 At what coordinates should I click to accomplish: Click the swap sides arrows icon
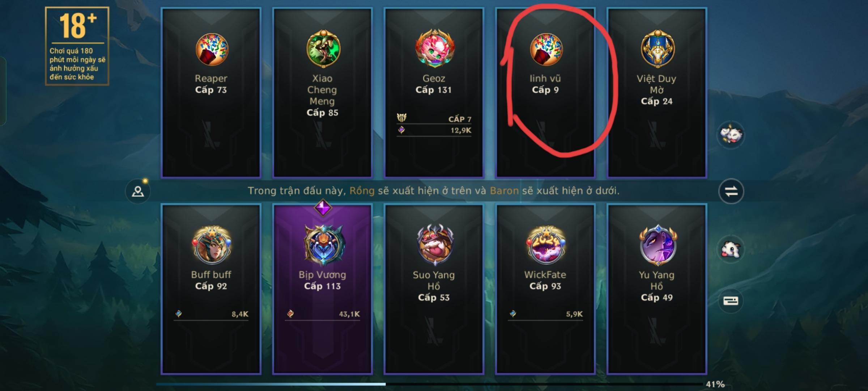[x=731, y=191]
